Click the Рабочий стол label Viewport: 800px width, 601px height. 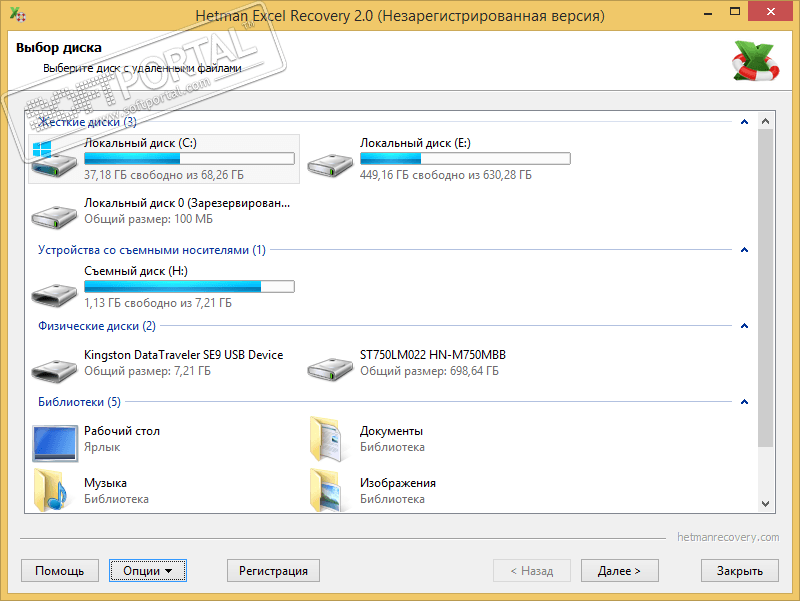coord(122,431)
